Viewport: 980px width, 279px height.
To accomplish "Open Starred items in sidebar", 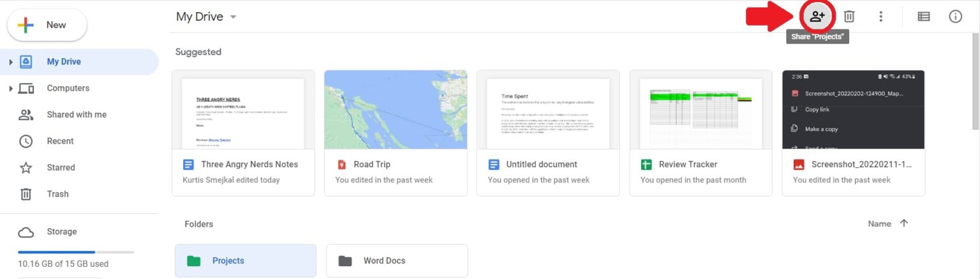I will pos(61,167).
